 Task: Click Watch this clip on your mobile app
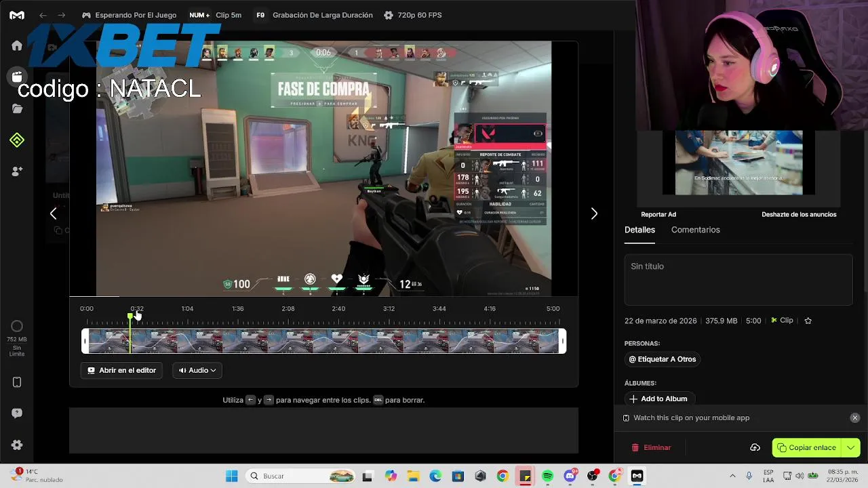(691, 418)
